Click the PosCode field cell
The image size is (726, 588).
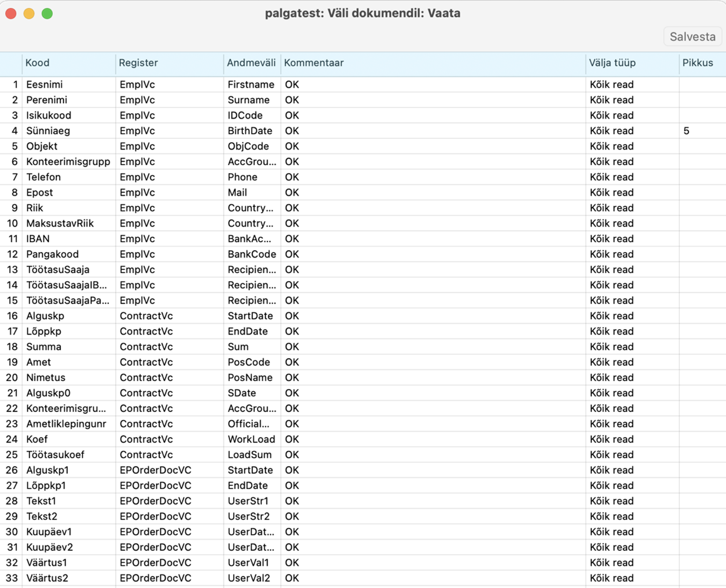tap(252, 362)
